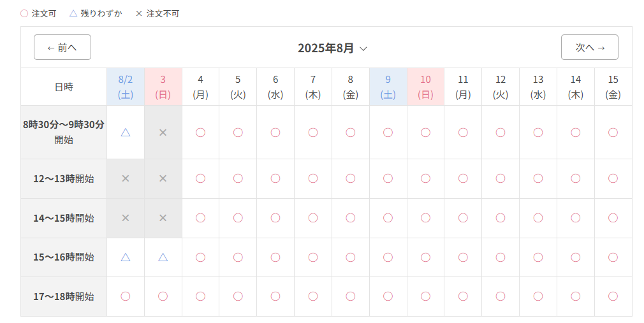Select the circle for 10(日) at 14〜15時
Screen dimensions: 644x323
coord(425,218)
